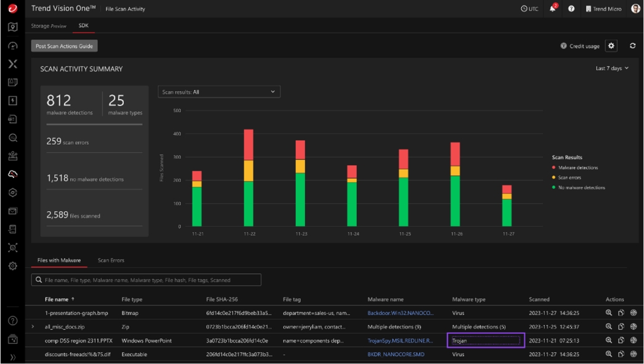Open the help question mark icon

coord(571,9)
